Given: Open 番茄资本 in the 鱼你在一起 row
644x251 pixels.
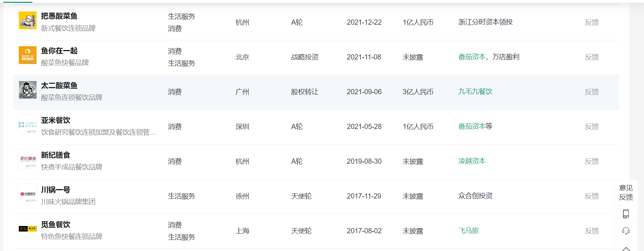Looking at the screenshot, I should pos(472,57).
